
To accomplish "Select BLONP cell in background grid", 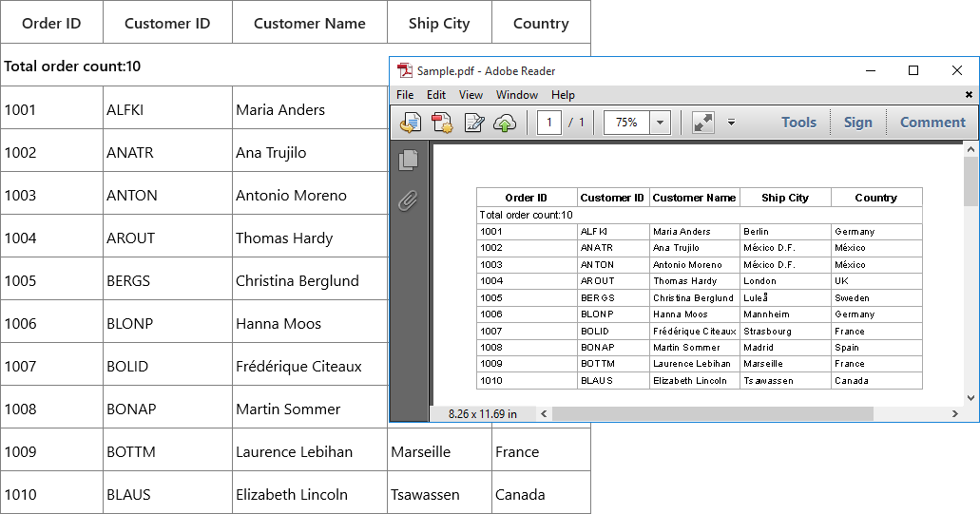I will click(x=167, y=324).
